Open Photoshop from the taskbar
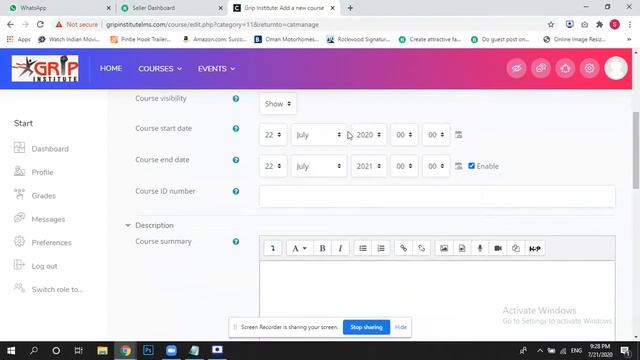640x360 pixels. coord(148,350)
